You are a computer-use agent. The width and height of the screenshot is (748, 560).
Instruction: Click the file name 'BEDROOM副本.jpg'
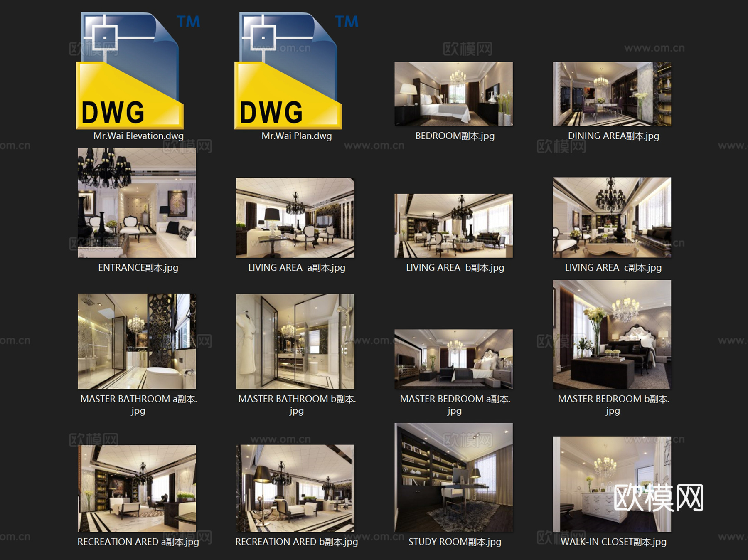click(x=455, y=136)
